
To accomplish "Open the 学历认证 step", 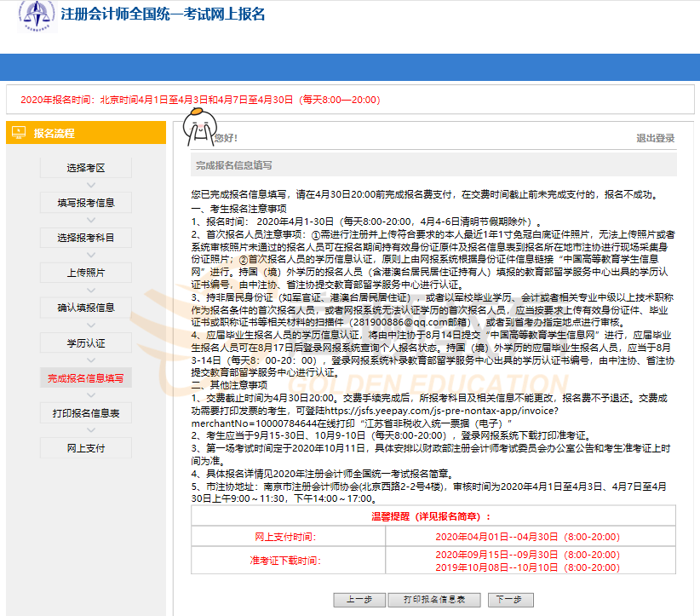I will click(x=85, y=343).
